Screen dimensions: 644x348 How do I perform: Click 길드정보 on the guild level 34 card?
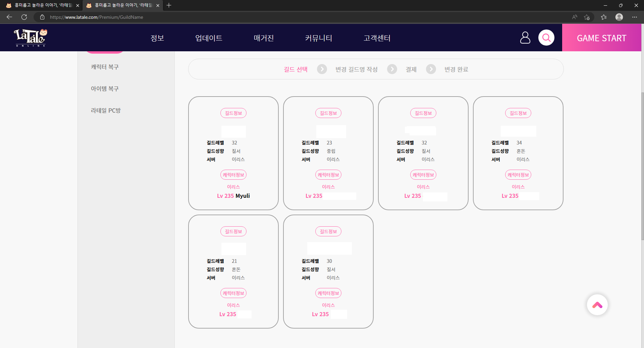coord(518,113)
